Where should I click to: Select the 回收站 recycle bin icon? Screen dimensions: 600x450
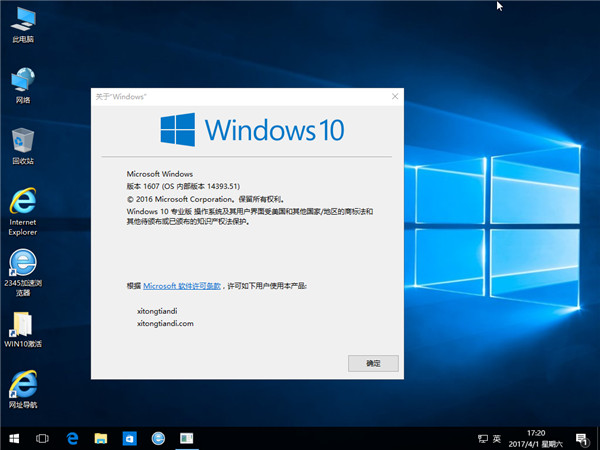pyautogui.click(x=23, y=146)
